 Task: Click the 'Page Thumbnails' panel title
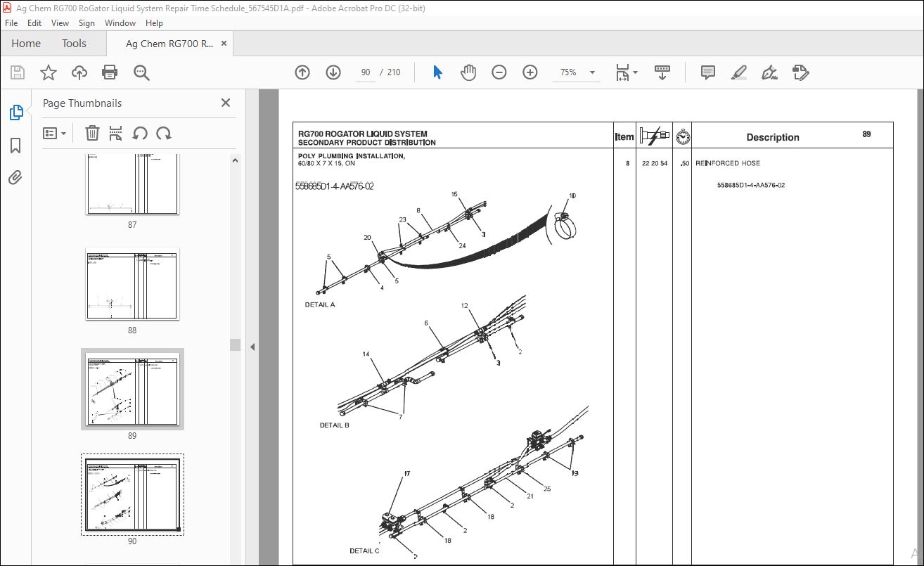tap(82, 103)
